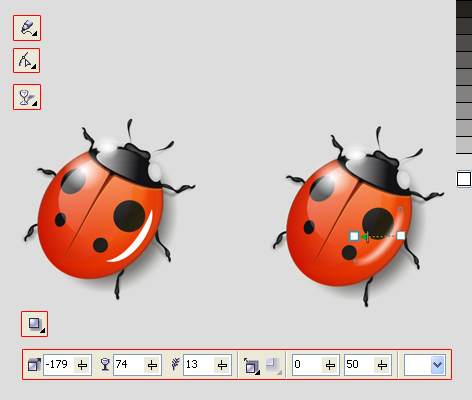Viewport: 472px width, 400px height.
Task: Adjust the shadow fade 0 stepper
Action: [330, 365]
